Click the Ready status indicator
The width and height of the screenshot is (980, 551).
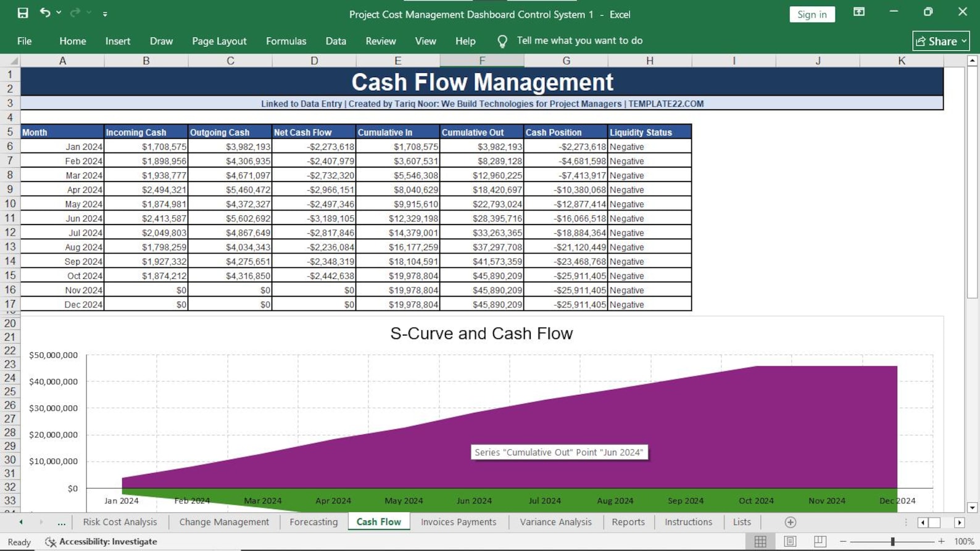19,542
